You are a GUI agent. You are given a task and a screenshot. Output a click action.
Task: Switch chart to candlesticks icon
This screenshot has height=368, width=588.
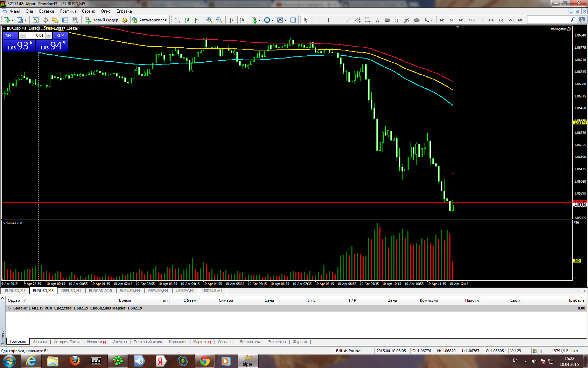tap(187, 20)
